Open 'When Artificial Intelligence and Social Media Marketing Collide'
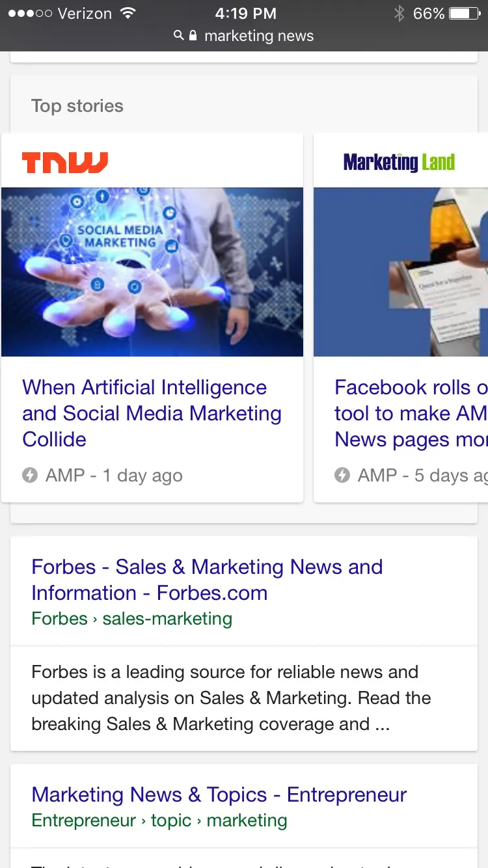The image size is (488, 868). [x=152, y=413]
